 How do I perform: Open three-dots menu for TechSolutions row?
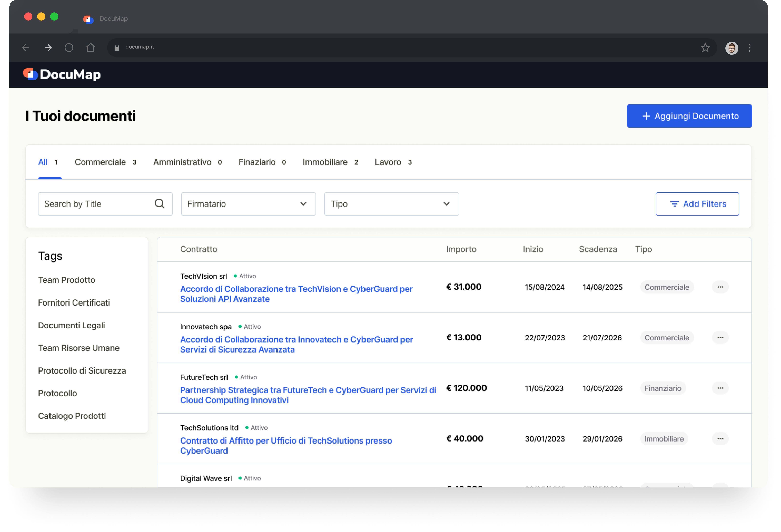point(720,439)
